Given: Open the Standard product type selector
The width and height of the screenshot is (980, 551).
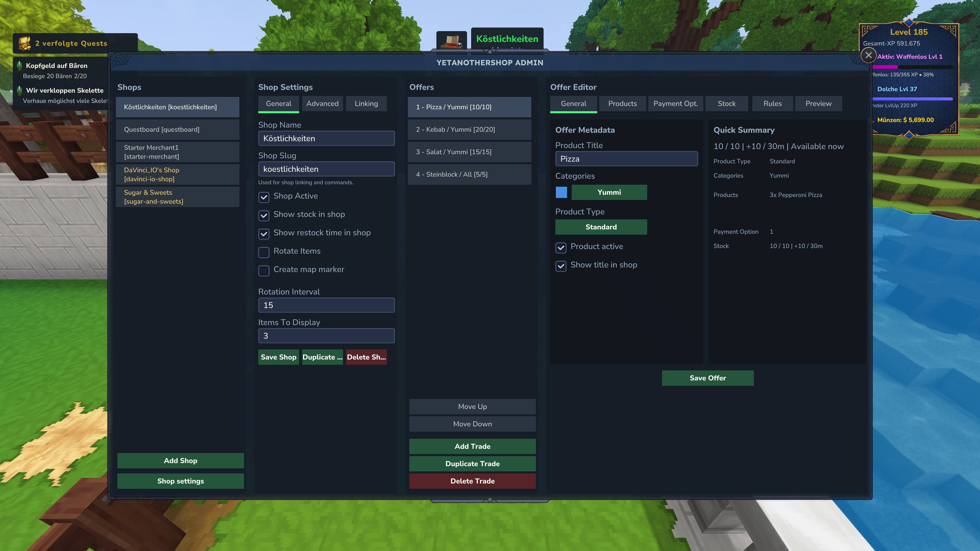Looking at the screenshot, I should coord(601,227).
